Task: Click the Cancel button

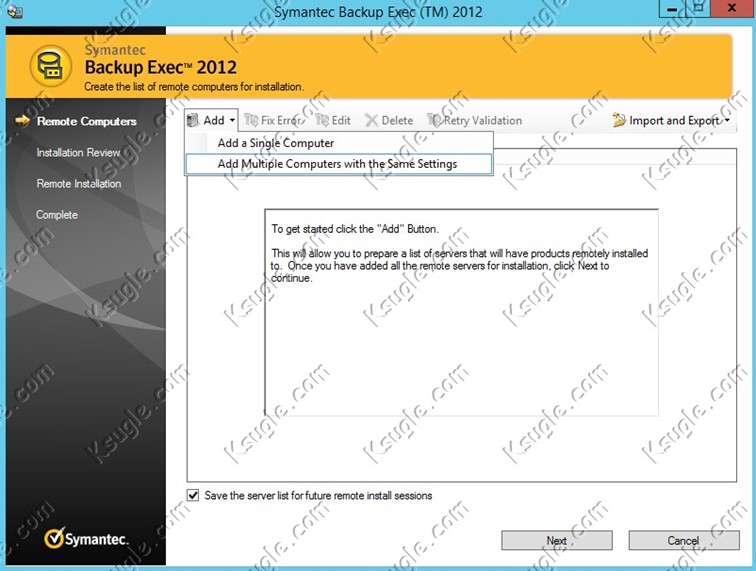Action: (x=684, y=541)
